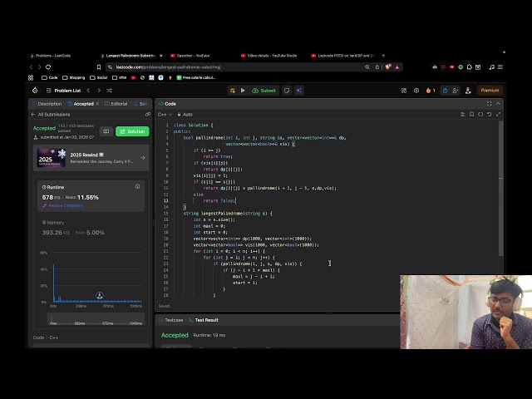Screen dimensions: 532x399
Task: Open Free calorie calculator bookmark
Action: [196, 77]
